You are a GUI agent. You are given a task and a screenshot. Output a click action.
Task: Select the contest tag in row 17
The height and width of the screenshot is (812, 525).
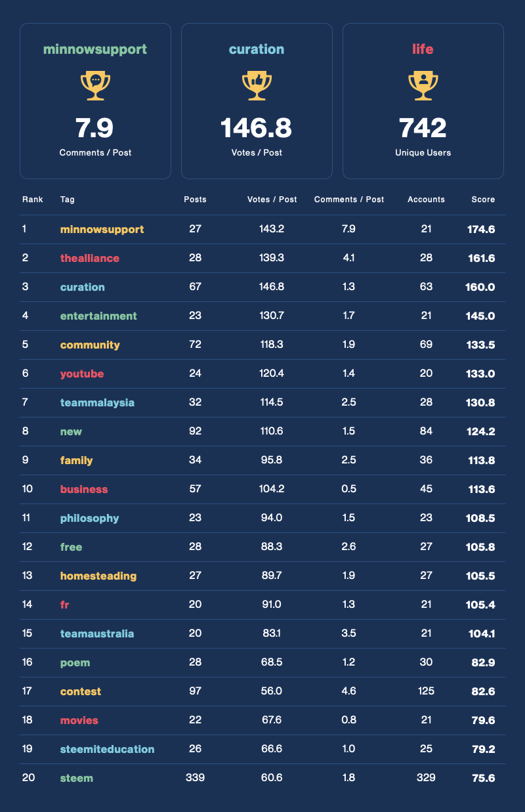coord(82,691)
